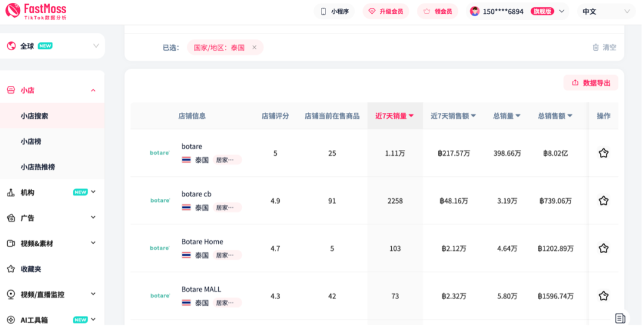The image size is (644, 326).
Task: Click the 升级会员 upgrade button
Action: click(x=386, y=11)
